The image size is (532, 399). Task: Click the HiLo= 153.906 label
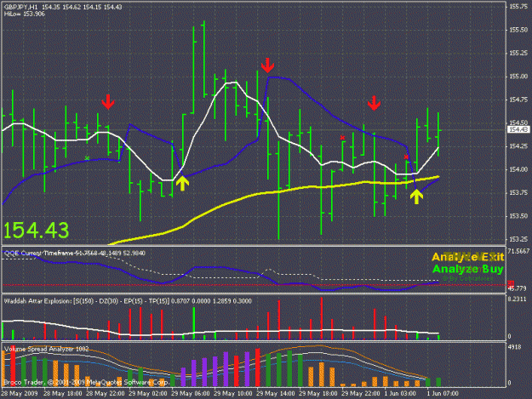[x=25, y=14]
